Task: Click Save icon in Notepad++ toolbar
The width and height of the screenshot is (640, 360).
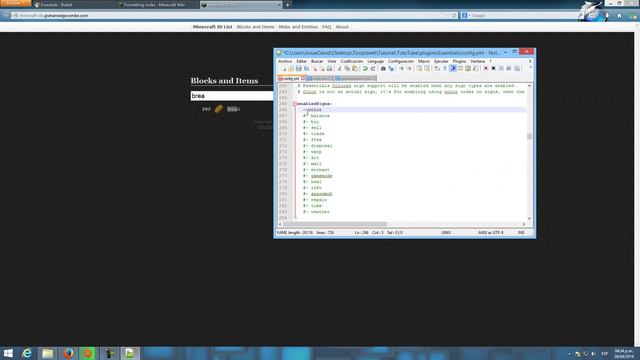Action: [x=299, y=69]
